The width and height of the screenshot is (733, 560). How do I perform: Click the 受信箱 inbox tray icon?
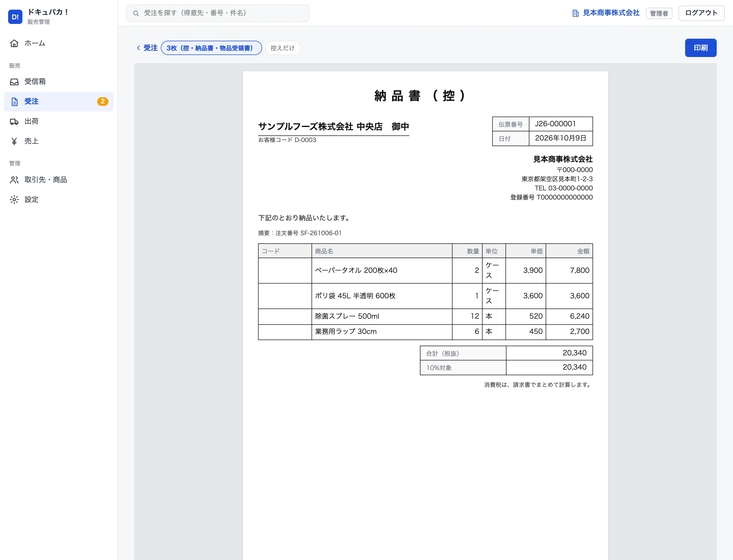pyautogui.click(x=14, y=82)
